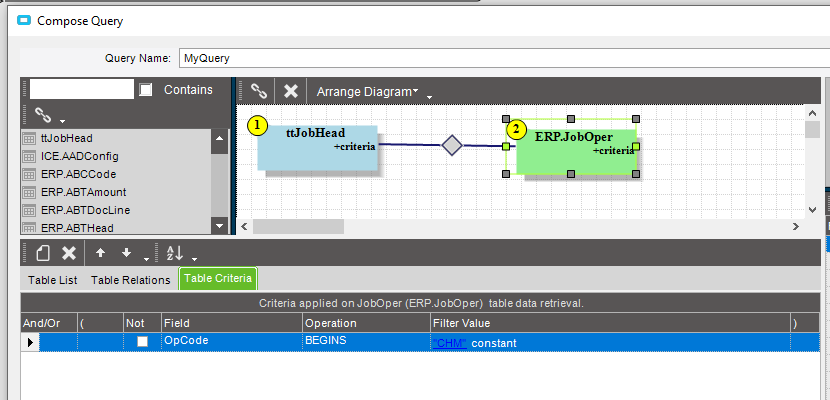This screenshot has width=830, height=400.
Task: Click the "CHM" filter value link
Action: coord(449,343)
